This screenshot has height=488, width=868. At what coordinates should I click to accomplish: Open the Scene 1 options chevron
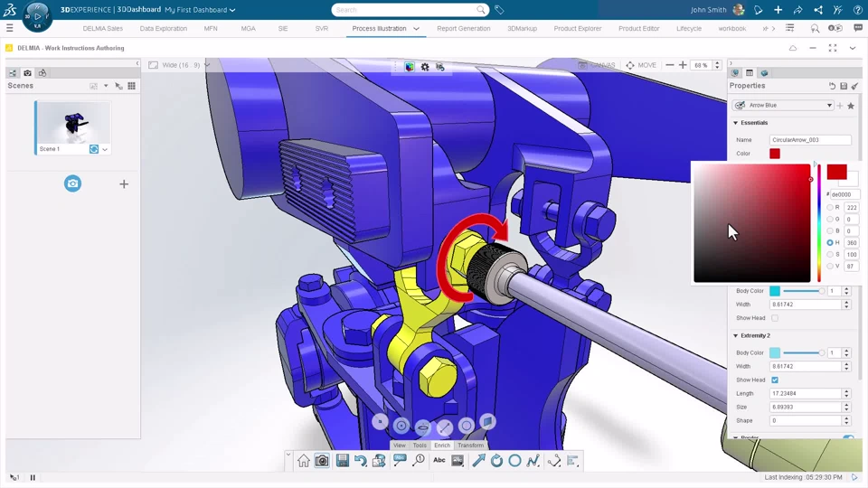105,149
